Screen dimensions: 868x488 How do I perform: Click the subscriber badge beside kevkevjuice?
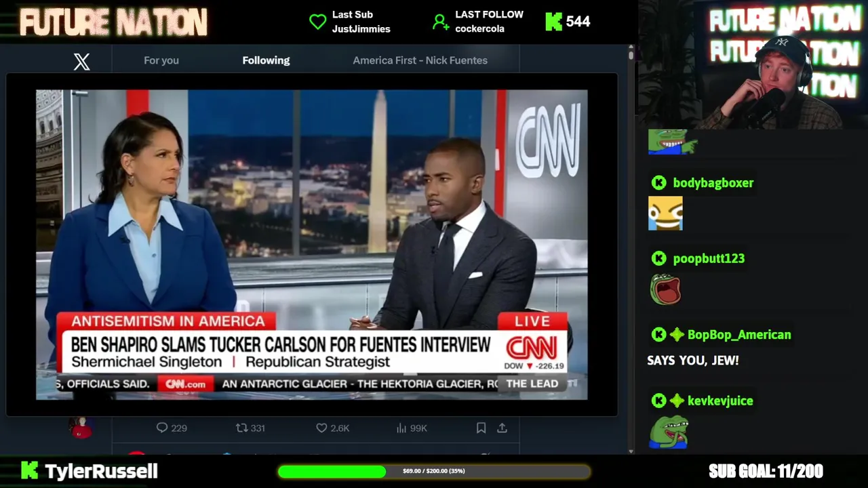(x=677, y=401)
